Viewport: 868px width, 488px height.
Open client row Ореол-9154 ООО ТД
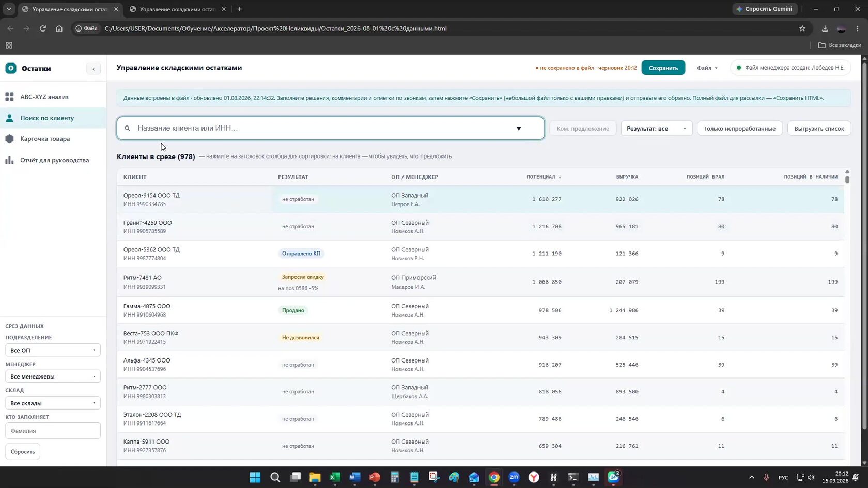tap(481, 199)
